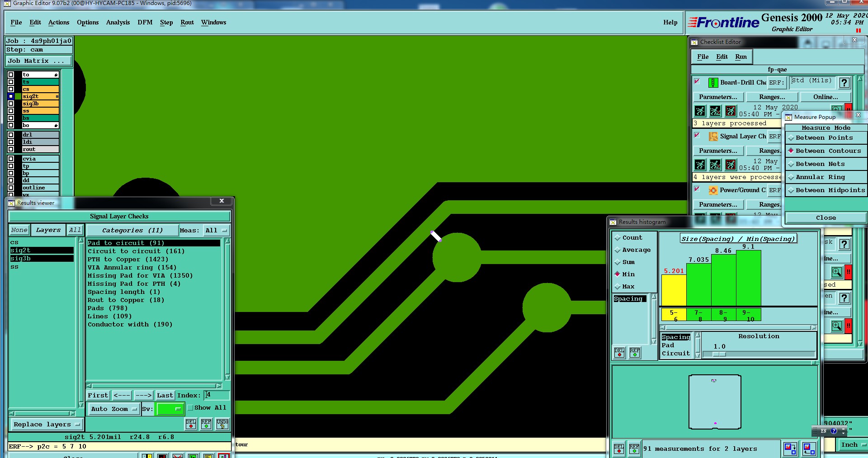
Task: Click help question mark next to Std (Mils)
Action: tap(844, 83)
